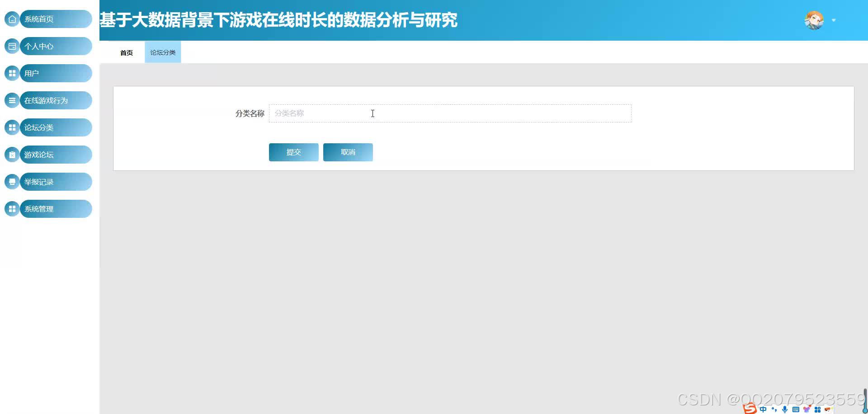Expand the dropdown arrow next to the avatar
This screenshot has height=414, width=868.
(x=834, y=20)
